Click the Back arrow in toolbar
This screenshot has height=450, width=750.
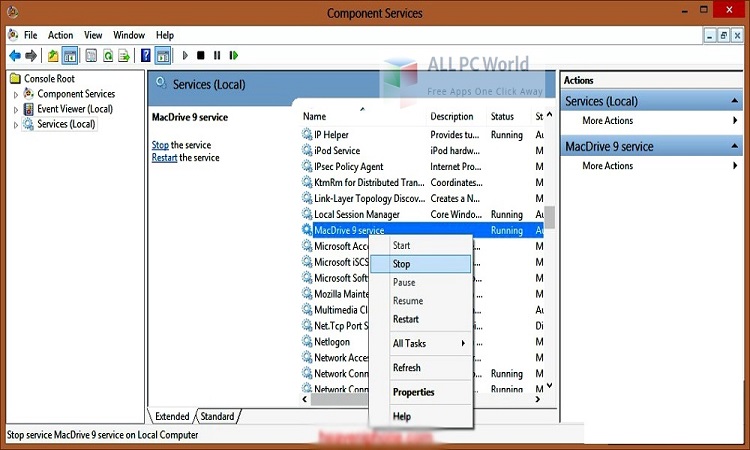point(14,56)
